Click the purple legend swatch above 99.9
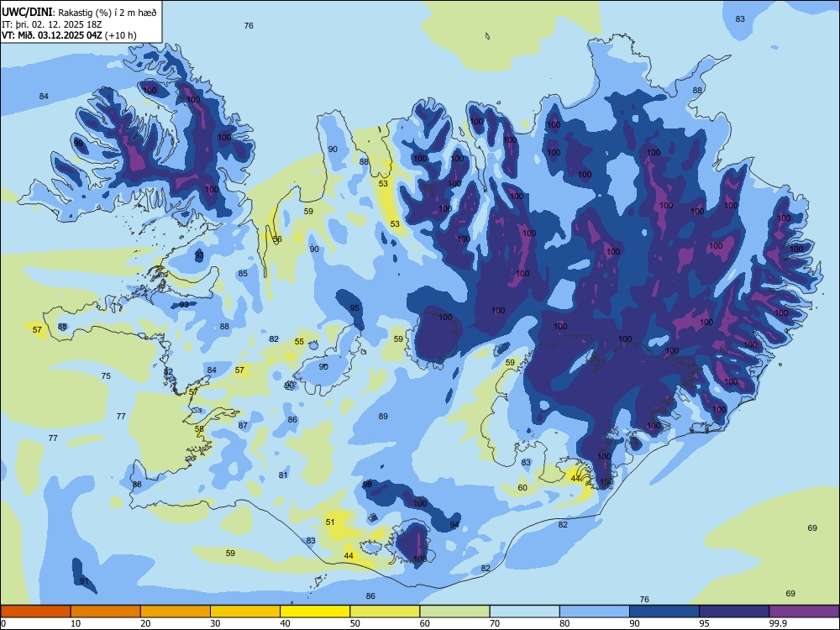840x630 pixels. click(804, 612)
